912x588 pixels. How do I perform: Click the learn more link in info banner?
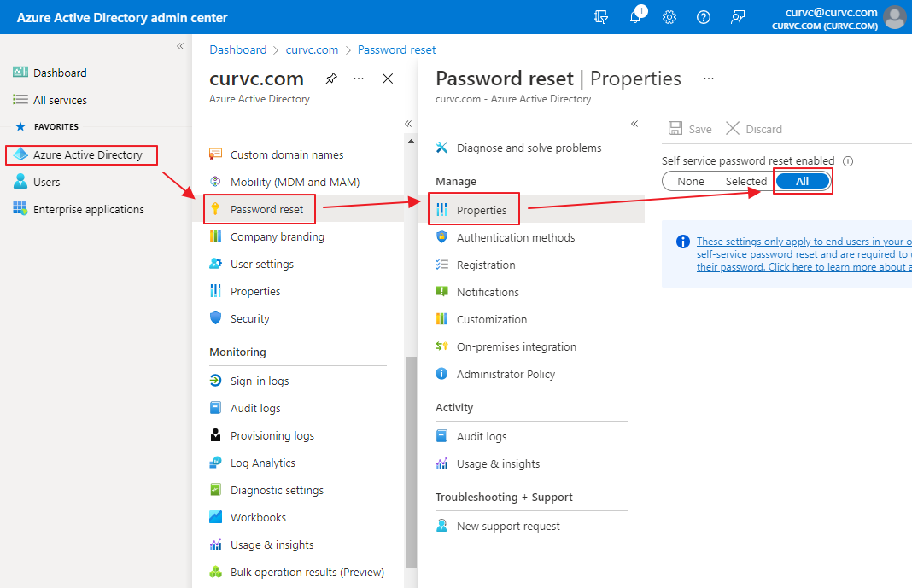click(804, 254)
